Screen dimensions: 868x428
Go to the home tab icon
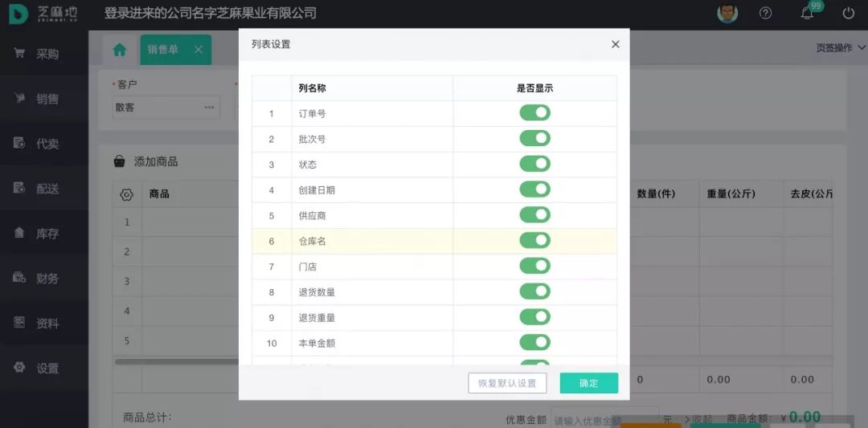click(x=120, y=50)
